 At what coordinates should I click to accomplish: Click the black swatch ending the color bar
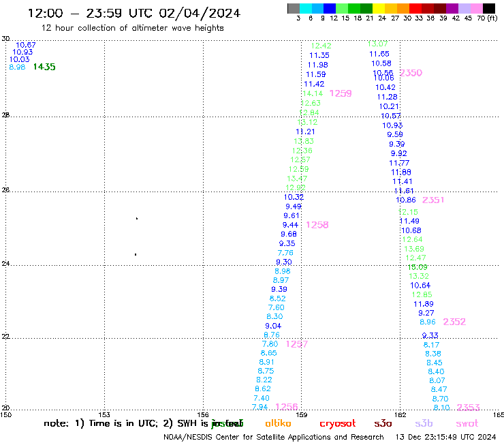coord(489,8)
